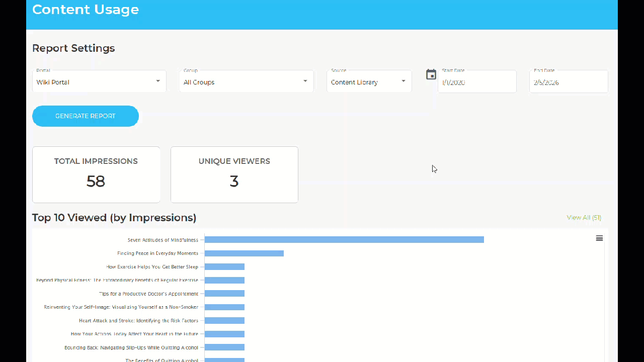Select the Unique Viewers card
Screen dimensions: 644x362
(x=234, y=175)
